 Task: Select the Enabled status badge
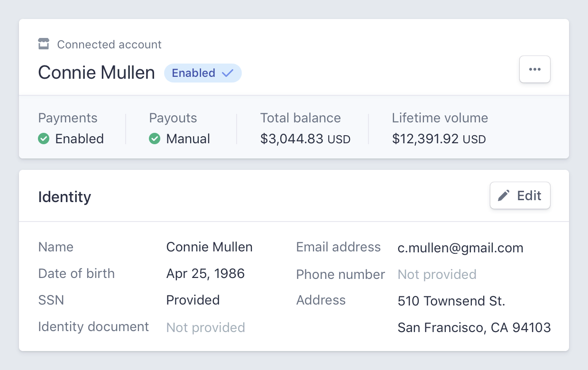pyautogui.click(x=203, y=73)
